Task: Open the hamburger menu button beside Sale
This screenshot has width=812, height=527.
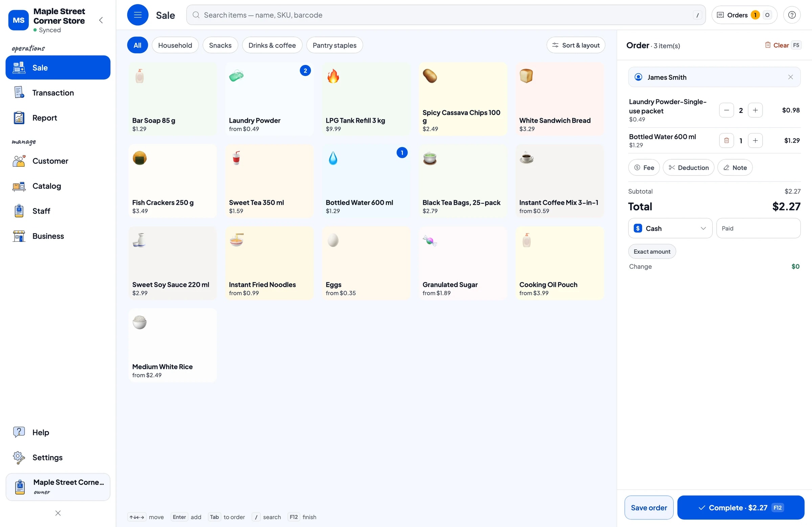Action: (137, 15)
